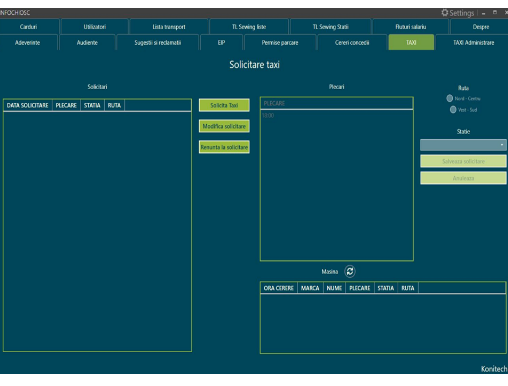This screenshot has height=386, width=508.
Task: Click the MARCA column header
Action: 310,288
